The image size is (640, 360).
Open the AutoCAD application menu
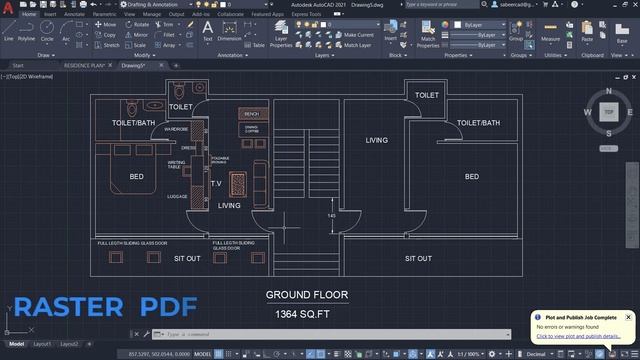click(x=7, y=7)
